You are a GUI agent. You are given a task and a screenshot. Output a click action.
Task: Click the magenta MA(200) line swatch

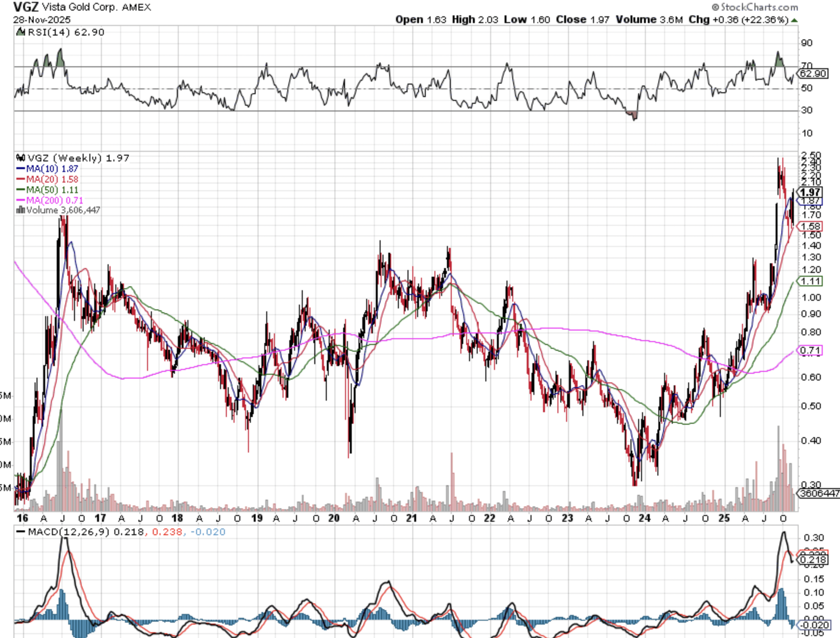[21, 200]
